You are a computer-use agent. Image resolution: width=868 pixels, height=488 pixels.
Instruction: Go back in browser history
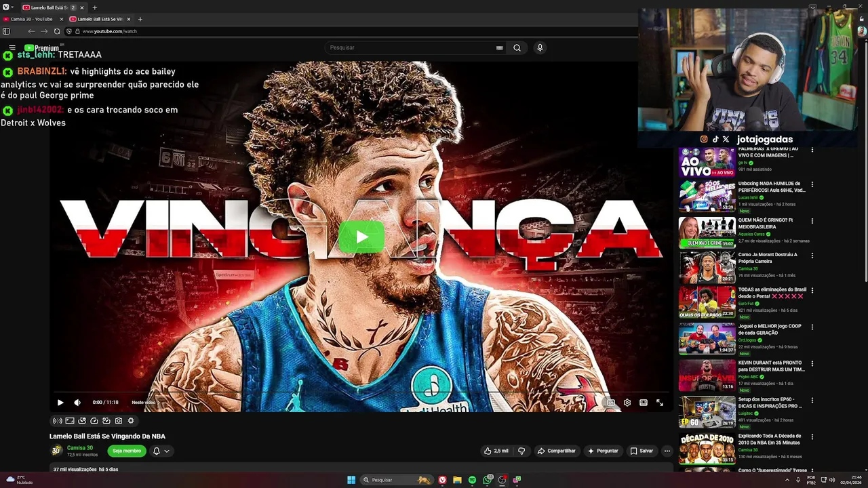[31, 31]
